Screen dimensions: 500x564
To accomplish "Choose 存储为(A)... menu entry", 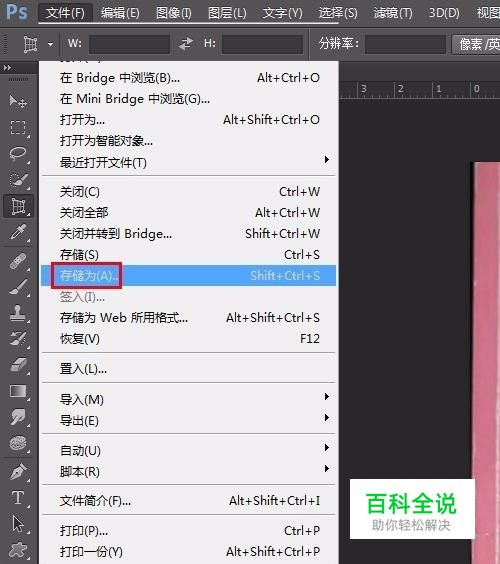I will pyautogui.click(x=189, y=276).
